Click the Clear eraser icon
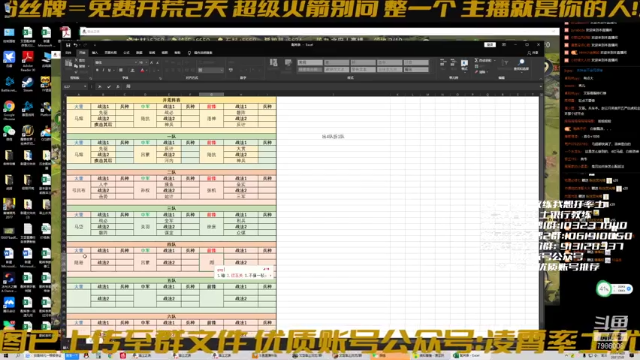The image size is (640, 360). (476, 72)
